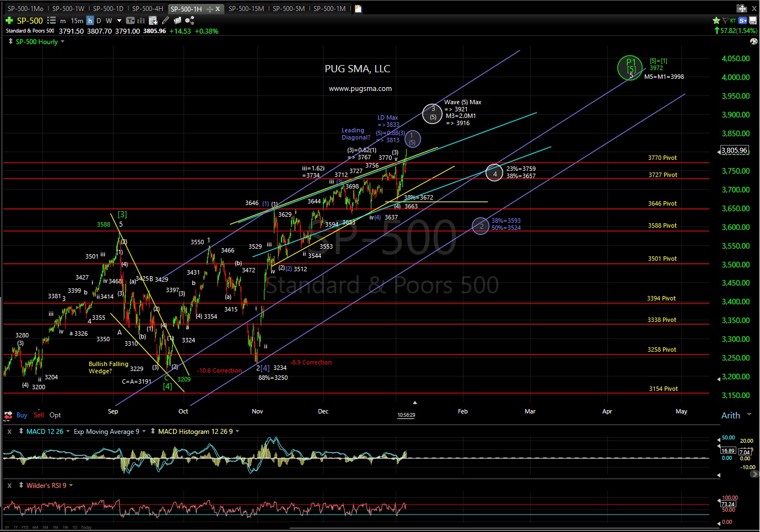Close the MACD indicator pane

(9, 431)
